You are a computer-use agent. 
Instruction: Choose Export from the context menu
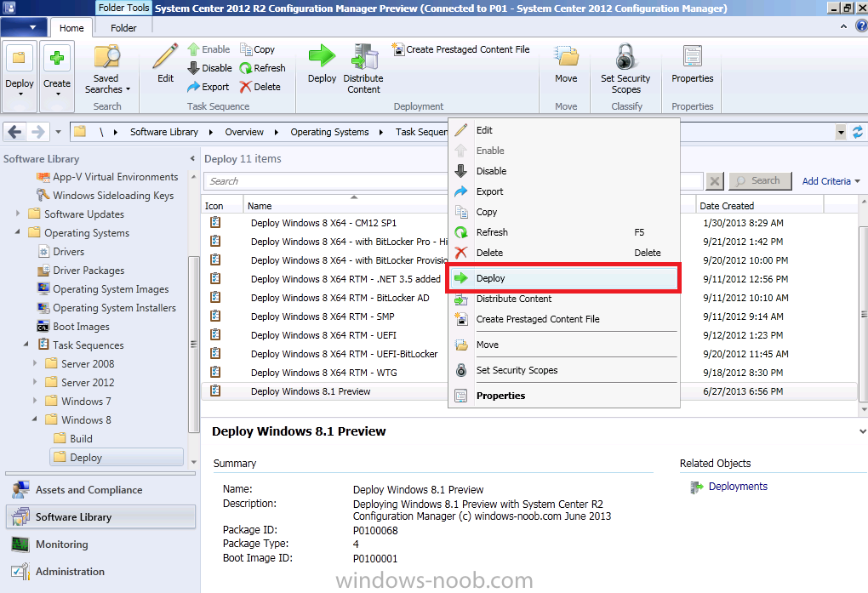563,191
